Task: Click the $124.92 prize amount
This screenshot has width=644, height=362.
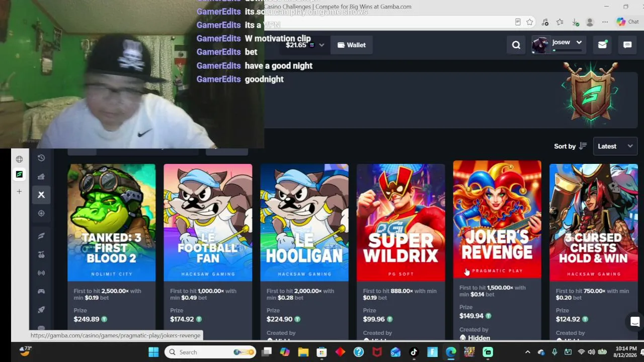Action: 569,319
